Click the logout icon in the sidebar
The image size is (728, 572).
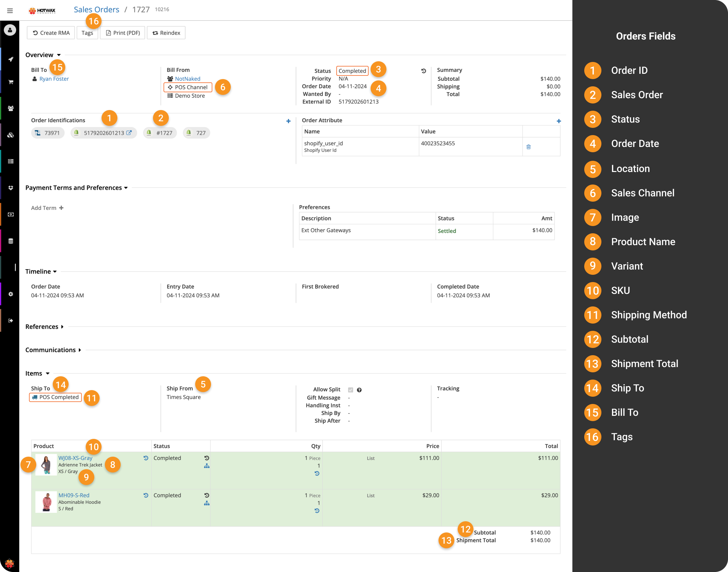[x=11, y=321]
